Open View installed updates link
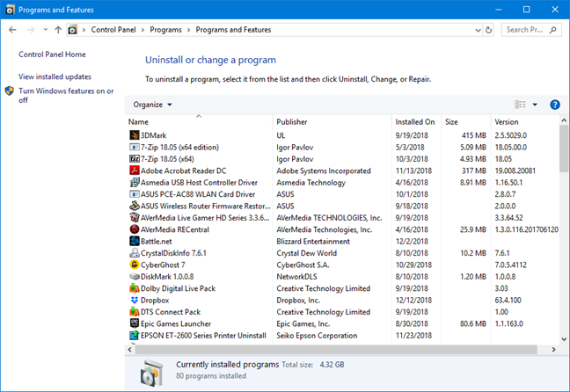Image resolution: width=570 pixels, height=392 pixels. coord(55,76)
